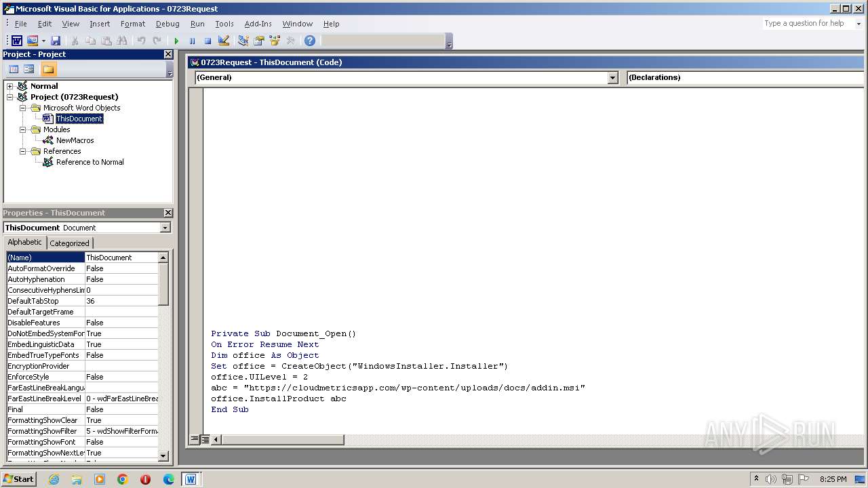Open Object Browser toolbar icon
868x488 pixels.
pos(275,41)
